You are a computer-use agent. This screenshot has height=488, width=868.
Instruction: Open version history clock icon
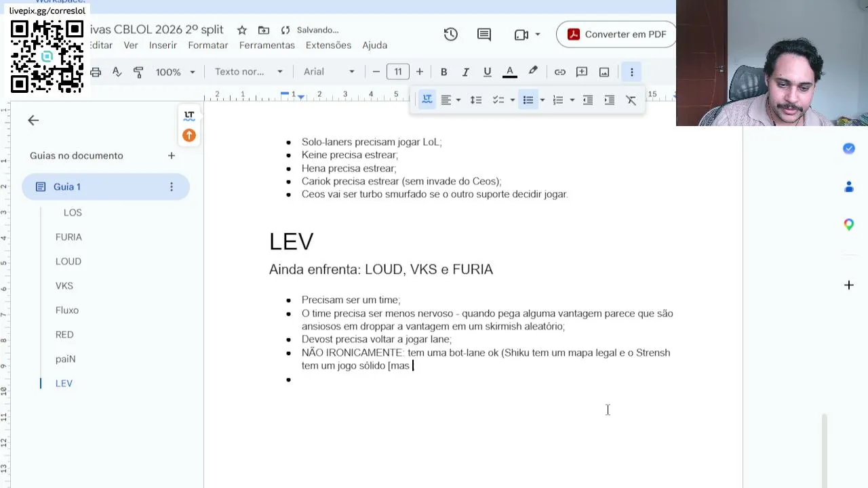click(x=451, y=35)
